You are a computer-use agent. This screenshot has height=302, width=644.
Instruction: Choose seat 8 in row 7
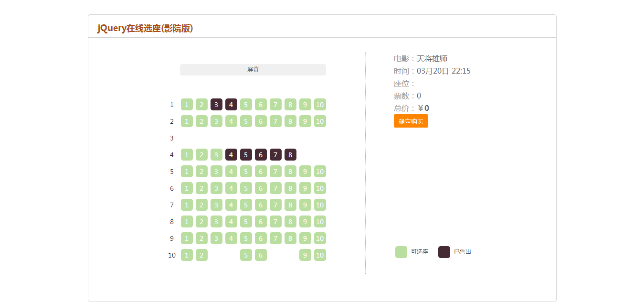[x=290, y=205]
